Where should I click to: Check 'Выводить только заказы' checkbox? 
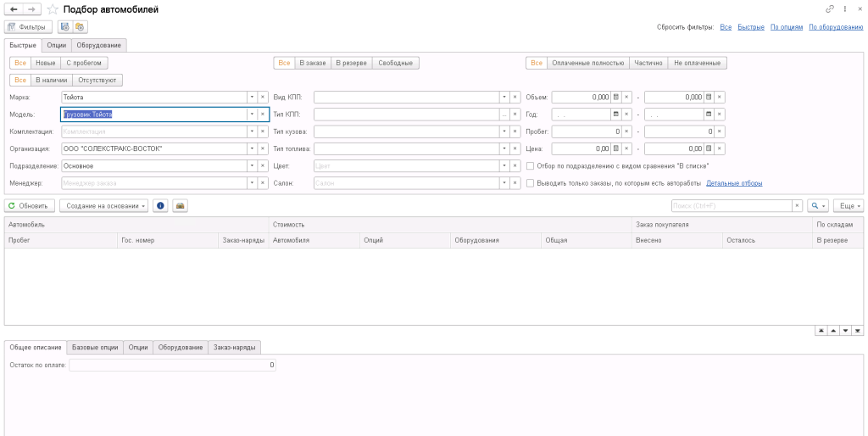coord(531,183)
